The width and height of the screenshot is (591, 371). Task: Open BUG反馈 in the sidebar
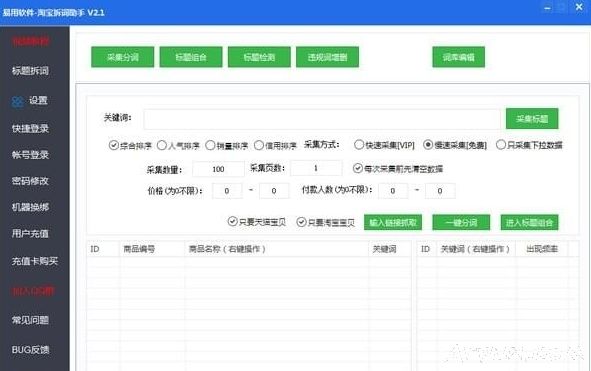point(30,350)
